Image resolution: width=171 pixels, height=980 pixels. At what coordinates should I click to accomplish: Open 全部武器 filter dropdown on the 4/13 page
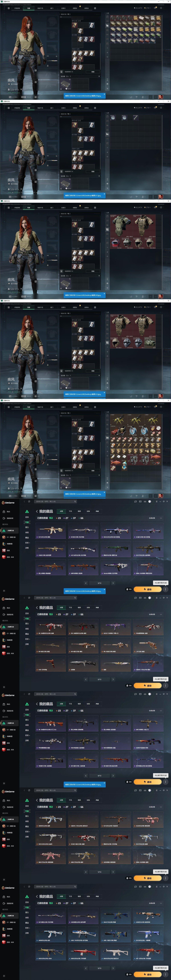pyautogui.click(x=155, y=711)
